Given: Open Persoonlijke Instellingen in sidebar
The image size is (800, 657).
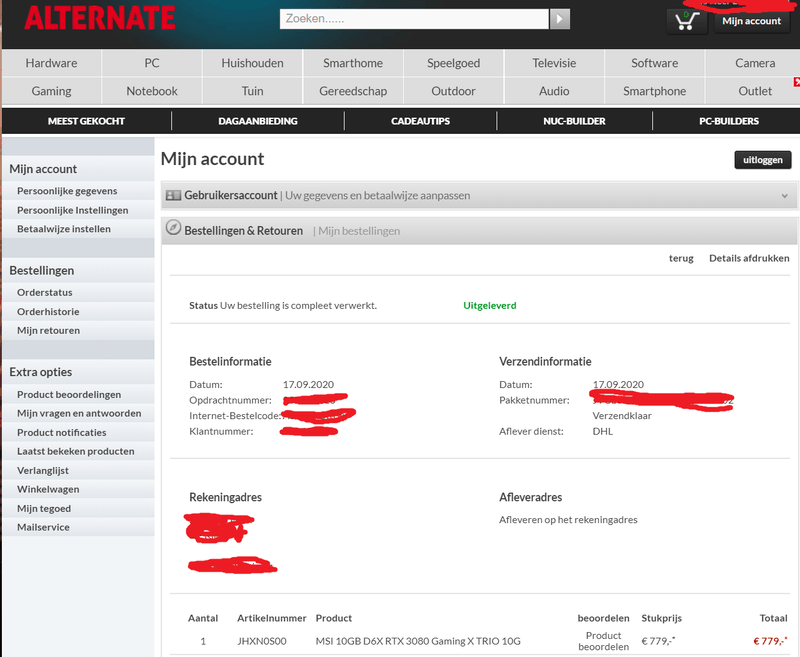Looking at the screenshot, I should coord(72,210).
